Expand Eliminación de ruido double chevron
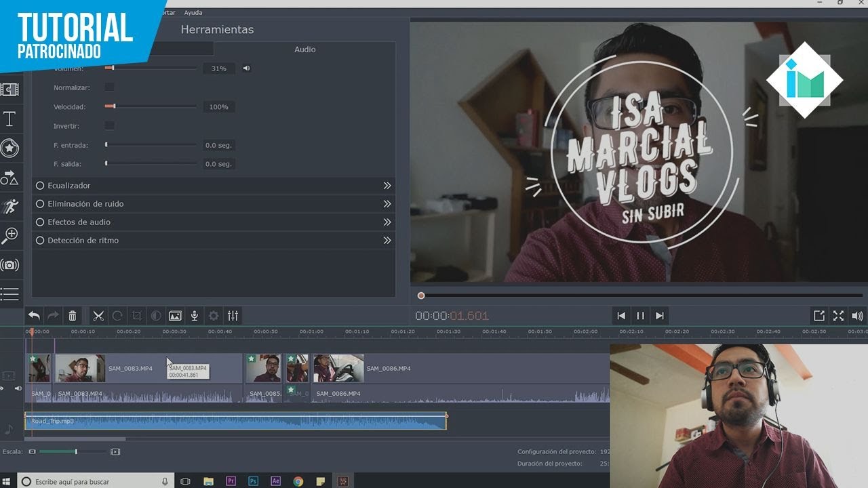 (387, 204)
